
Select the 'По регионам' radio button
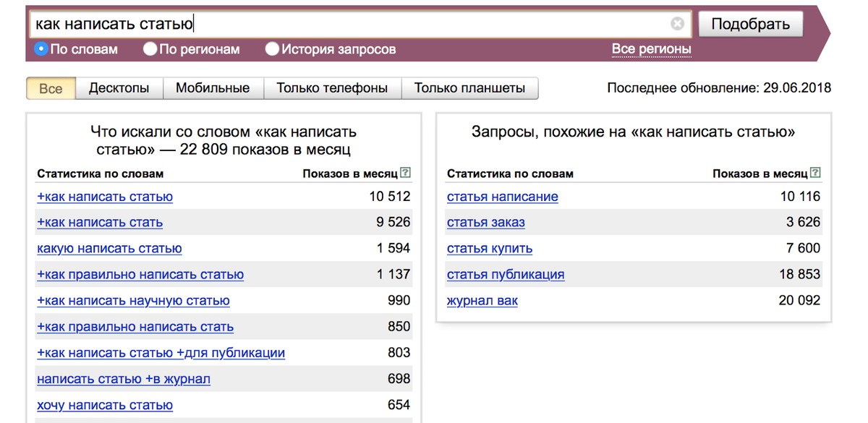tap(150, 49)
